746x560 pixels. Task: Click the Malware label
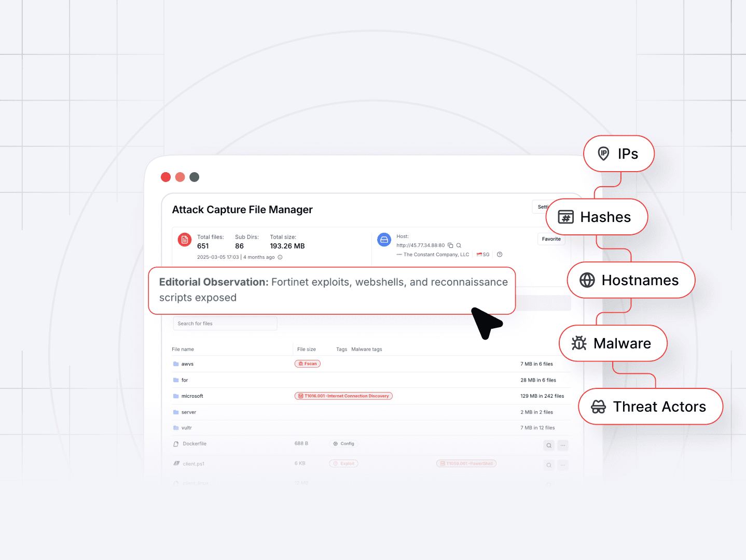click(622, 343)
